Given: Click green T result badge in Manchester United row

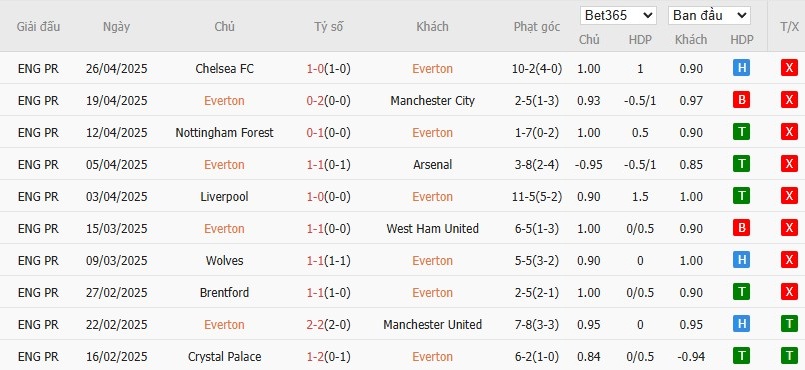Looking at the screenshot, I should (789, 324).
